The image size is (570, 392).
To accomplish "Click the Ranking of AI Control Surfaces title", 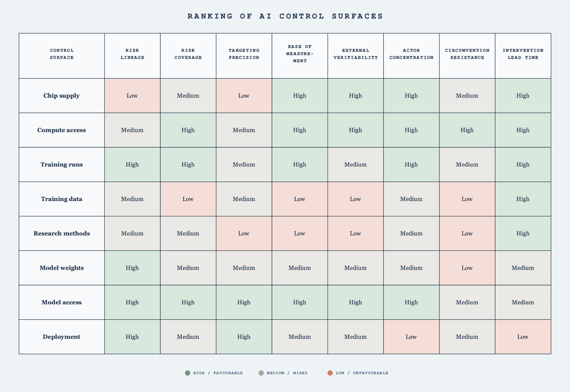I will pos(285,16).
